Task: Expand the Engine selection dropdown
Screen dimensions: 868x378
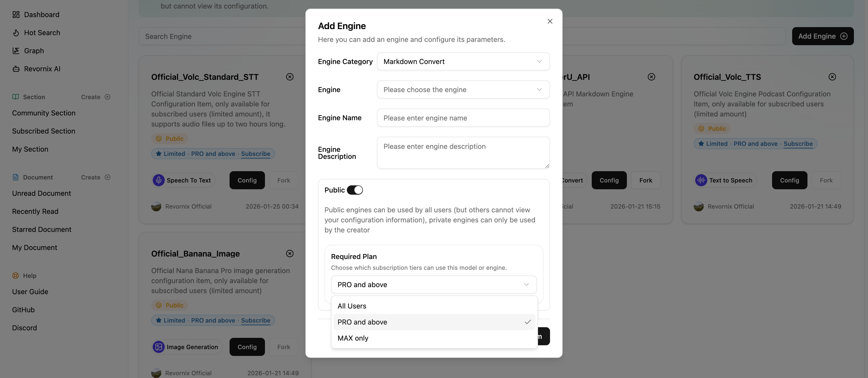Action: coord(463,90)
